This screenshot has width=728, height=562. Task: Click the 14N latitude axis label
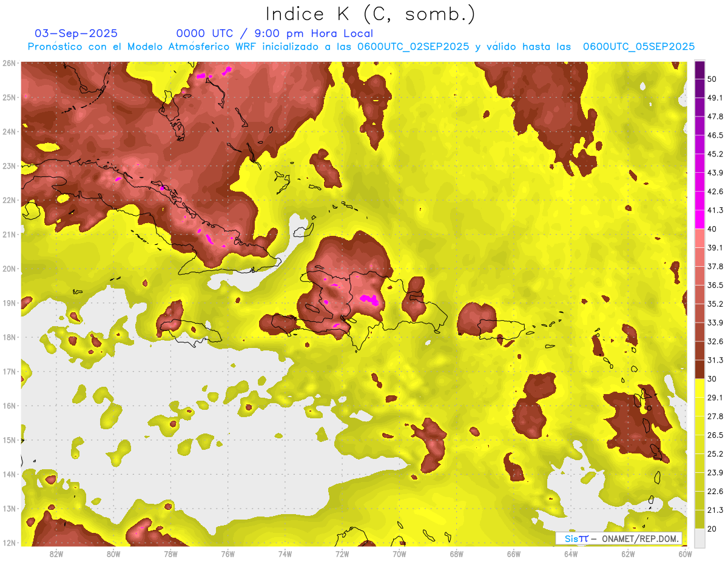8,474
